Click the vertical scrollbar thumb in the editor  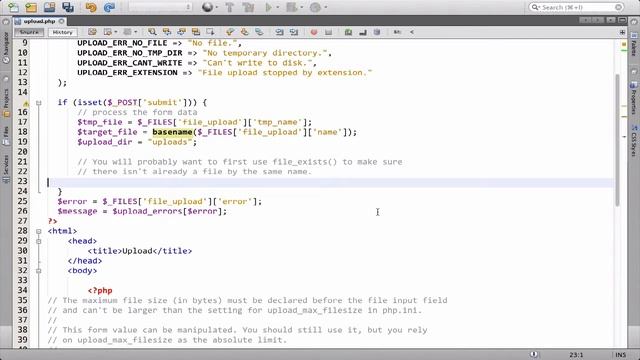point(617,140)
